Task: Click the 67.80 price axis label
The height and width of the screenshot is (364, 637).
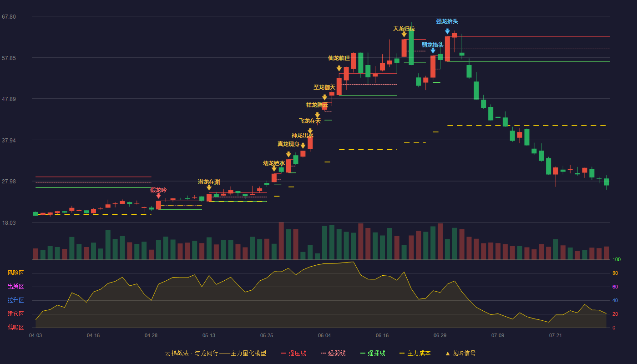Action: (x=9, y=17)
